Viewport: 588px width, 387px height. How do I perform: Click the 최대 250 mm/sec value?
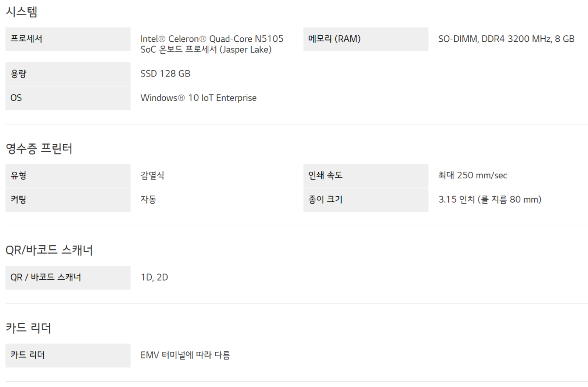coord(472,176)
